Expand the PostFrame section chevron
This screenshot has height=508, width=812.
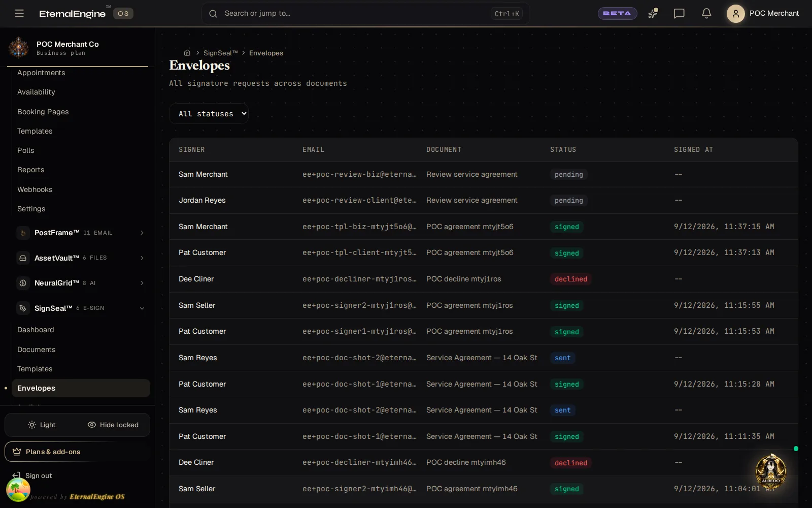(142, 233)
